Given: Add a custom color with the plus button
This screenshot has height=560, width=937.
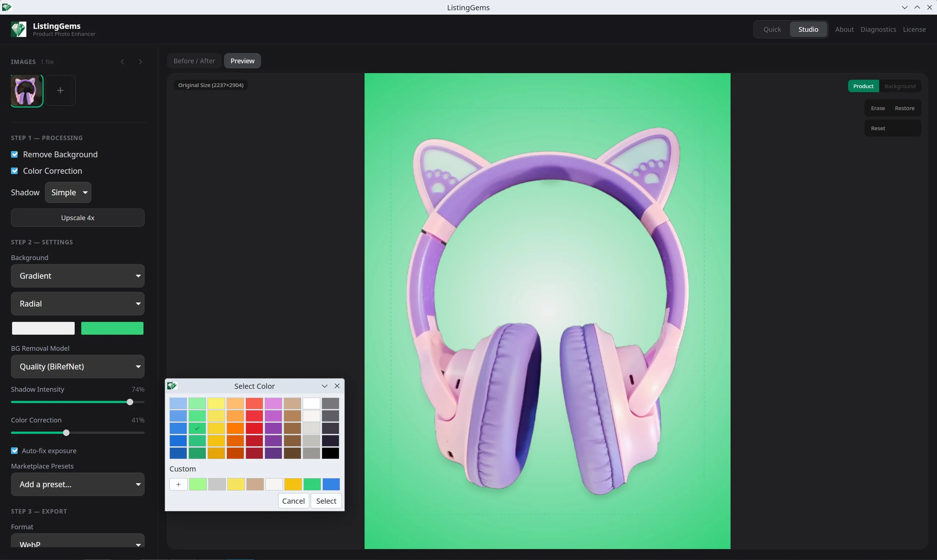Looking at the screenshot, I should click(178, 484).
